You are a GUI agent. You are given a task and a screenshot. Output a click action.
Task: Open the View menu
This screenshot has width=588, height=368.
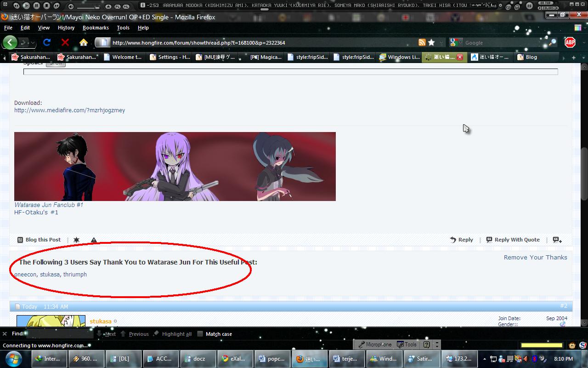[44, 28]
